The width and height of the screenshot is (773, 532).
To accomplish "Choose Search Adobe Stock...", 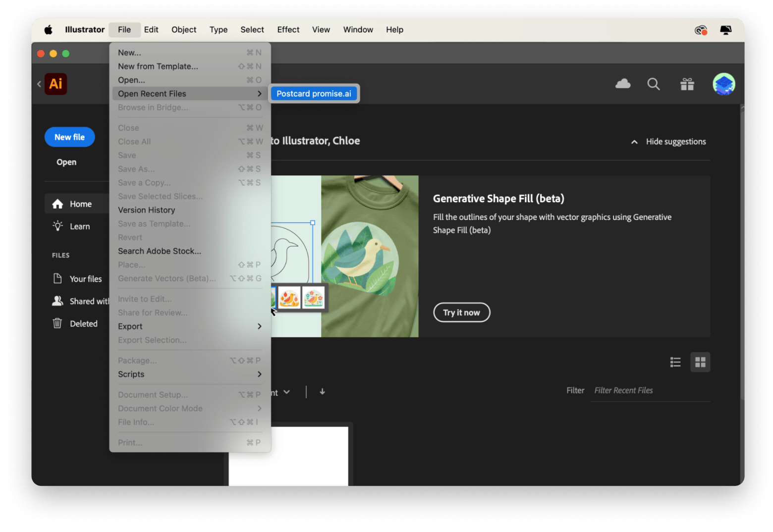I will [x=190, y=251].
